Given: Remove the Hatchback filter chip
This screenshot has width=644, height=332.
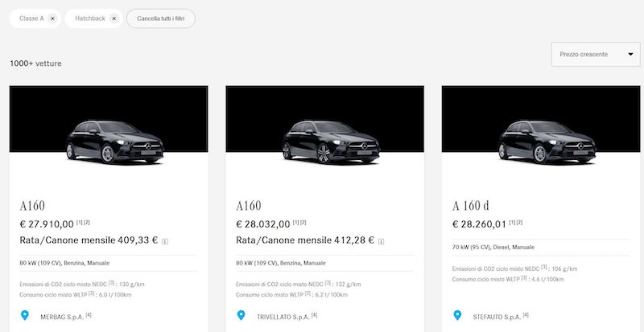Looking at the screenshot, I should pos(114,18).
